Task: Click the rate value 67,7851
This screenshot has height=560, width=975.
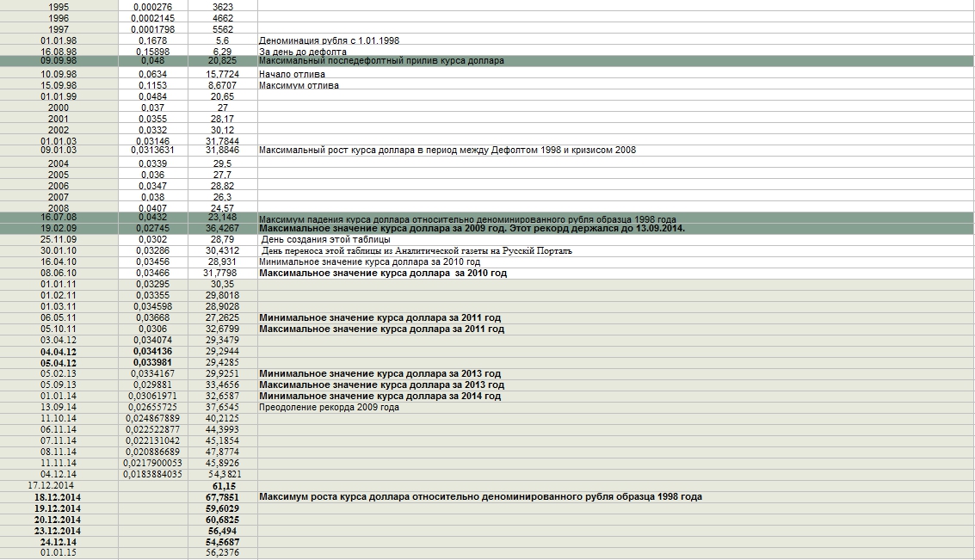Action: [222, 497]
